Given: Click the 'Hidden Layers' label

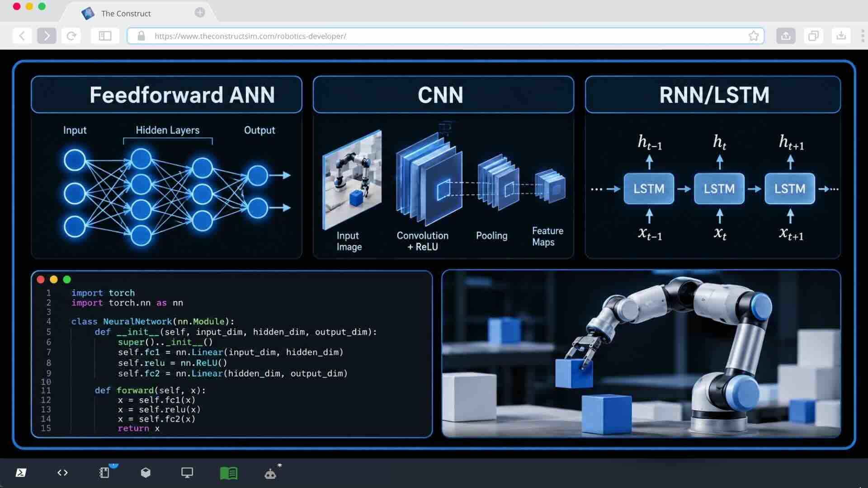Looking at the screenshot, I should (x=167, y=130).
